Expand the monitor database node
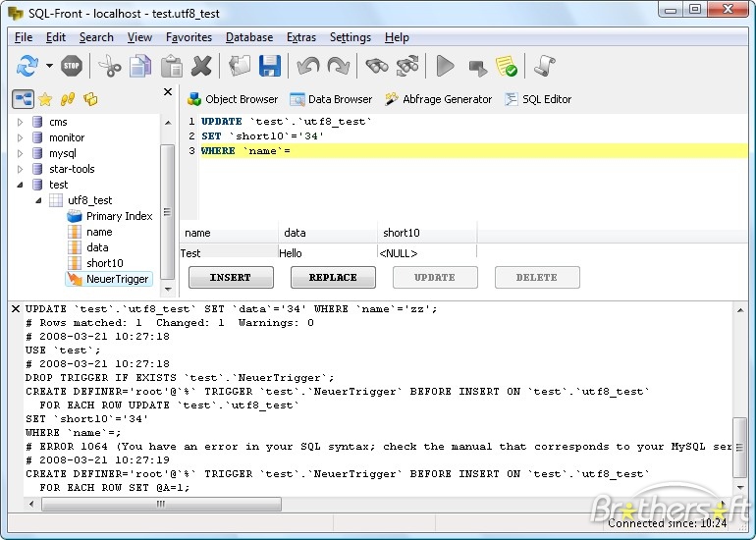Screen dimensions: 756x540 pos(20,137)
